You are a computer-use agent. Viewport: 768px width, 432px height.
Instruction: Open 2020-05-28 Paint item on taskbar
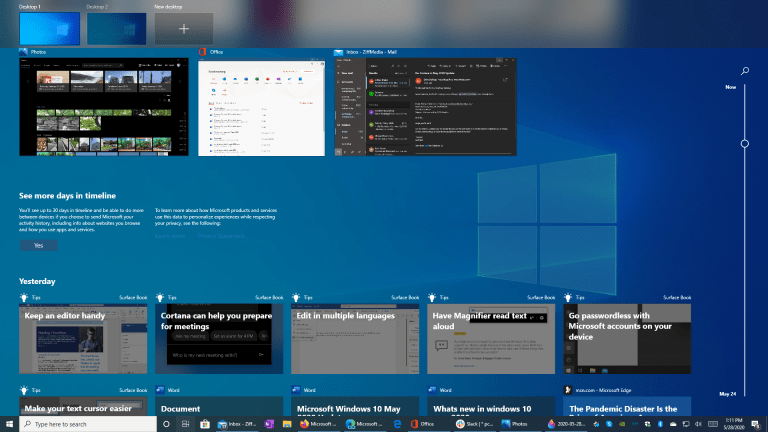click(x=566, y=424)
